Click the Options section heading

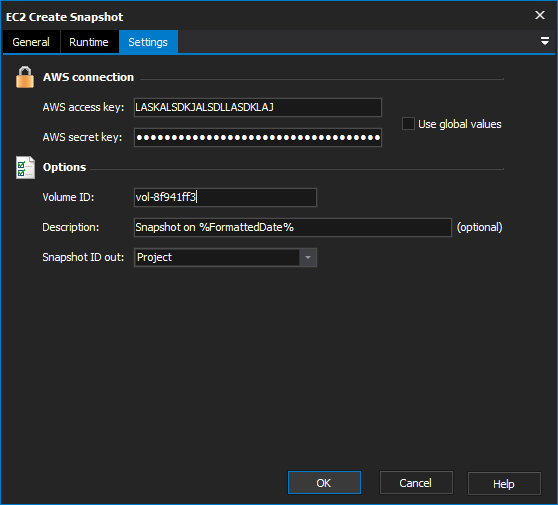click(64, 167)
